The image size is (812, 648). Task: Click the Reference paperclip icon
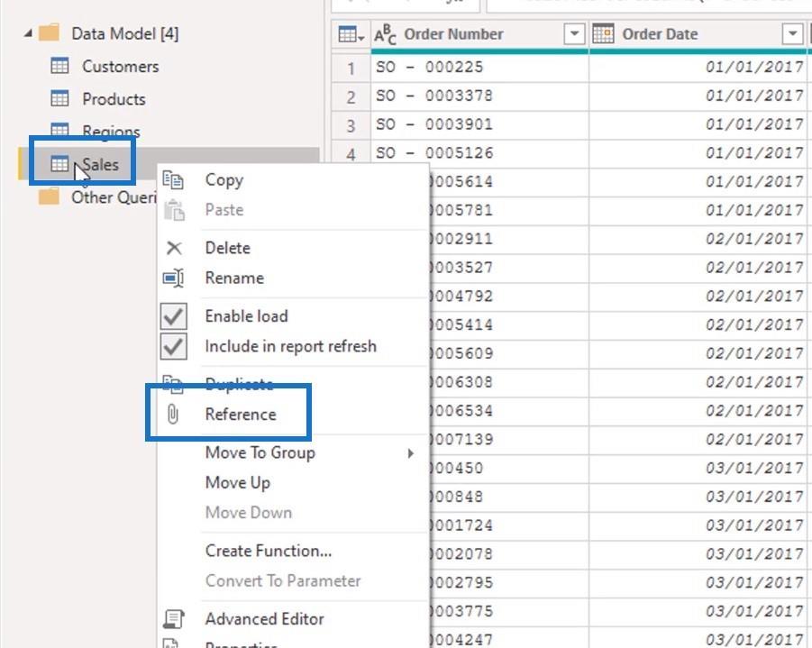(173, 415)
